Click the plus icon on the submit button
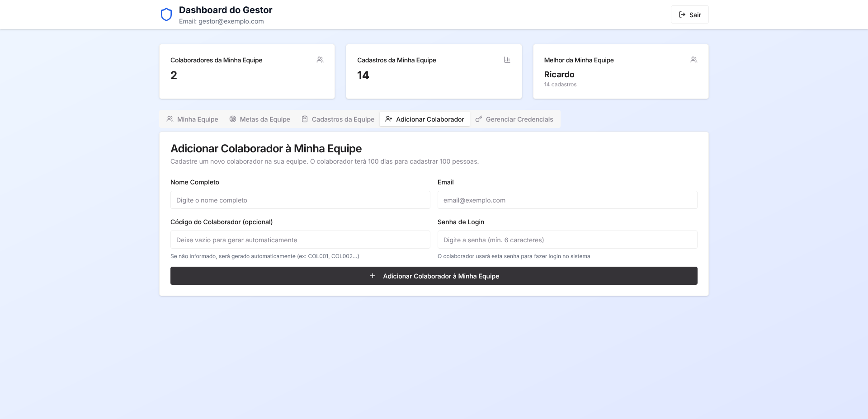Screen dimensions: 868x419 click(373, 276)
